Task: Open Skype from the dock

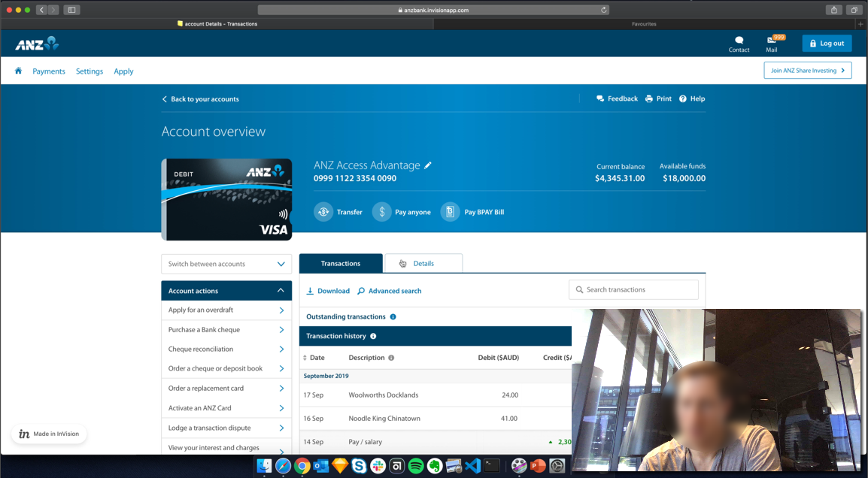Action: [x=359, y=466]
